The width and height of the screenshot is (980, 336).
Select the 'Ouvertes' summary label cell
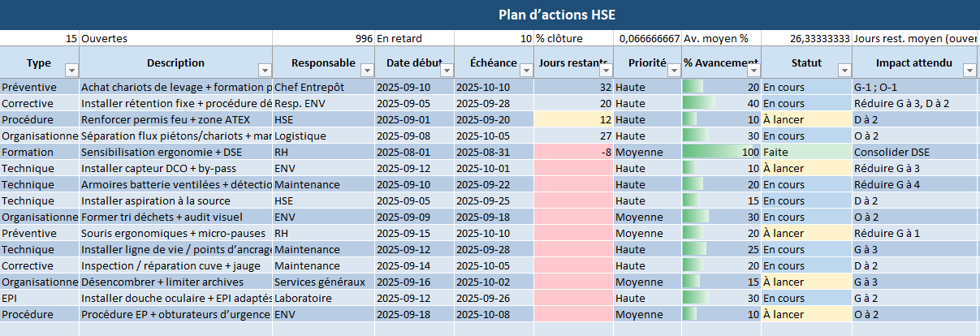175,38
